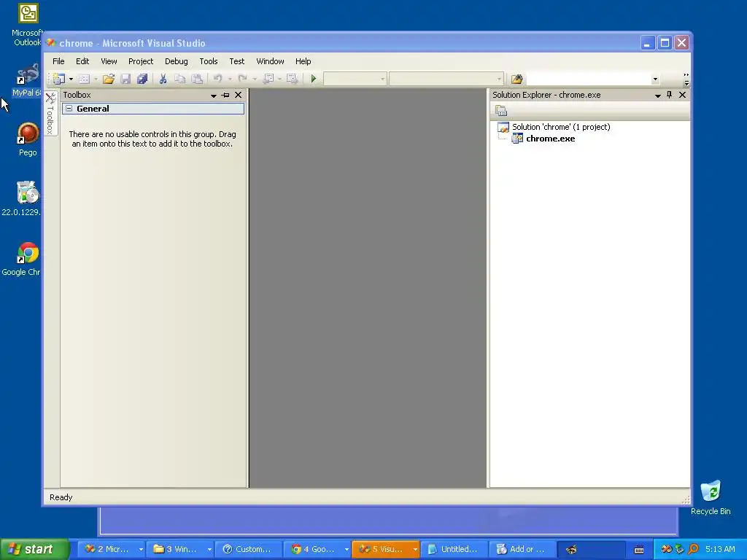This screenshot has width=747, height=560.
Task: Toggle Solution Explorer auto-hide pin
Action: pyautogui.click(x=670, y=95)
